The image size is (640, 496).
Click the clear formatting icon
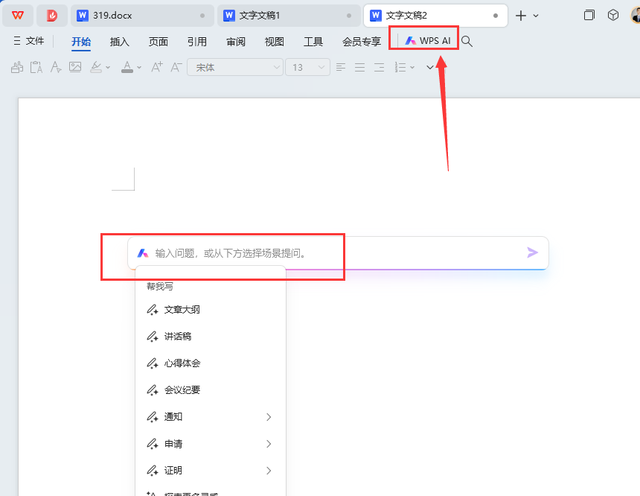coord(56,67)
